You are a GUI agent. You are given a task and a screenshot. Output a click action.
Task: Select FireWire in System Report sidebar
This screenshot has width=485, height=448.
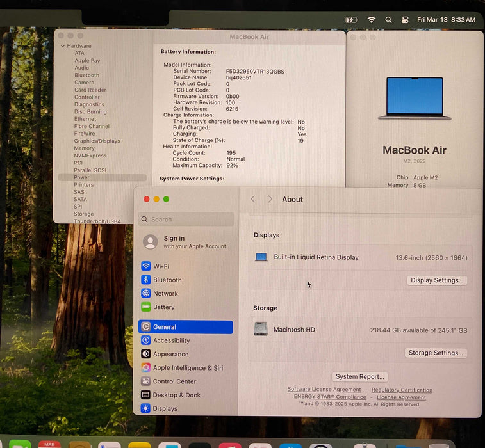(x=85, y=134)
